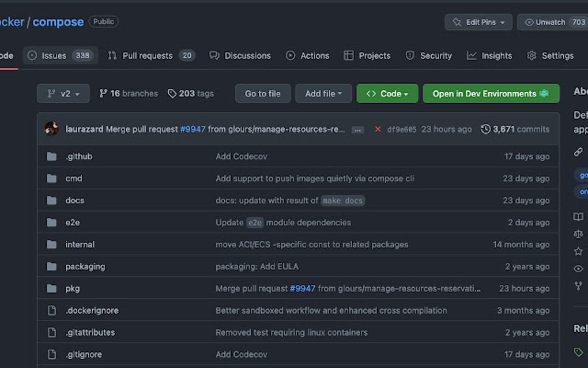The width and height of the screenshot is (588, 368).
Task: Open the v2 branch selector dropdown
Action: click(x=63, y=93)
